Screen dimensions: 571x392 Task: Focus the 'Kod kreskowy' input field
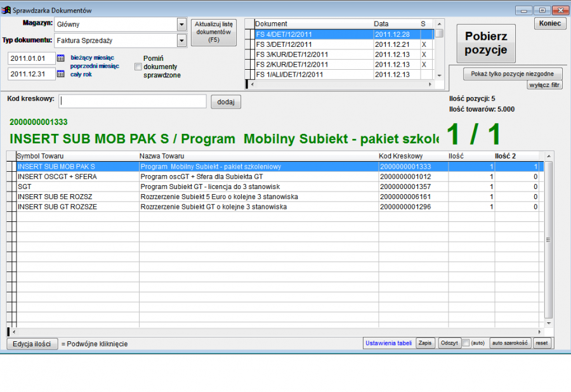(133, 101)
